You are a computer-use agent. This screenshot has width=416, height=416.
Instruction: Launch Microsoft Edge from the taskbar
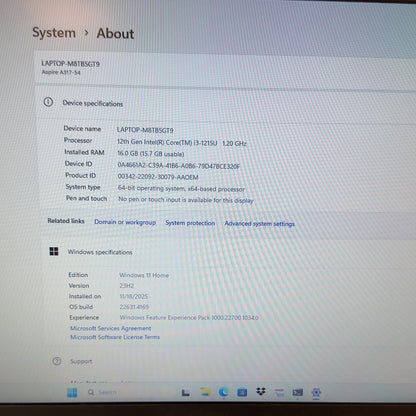224,392
